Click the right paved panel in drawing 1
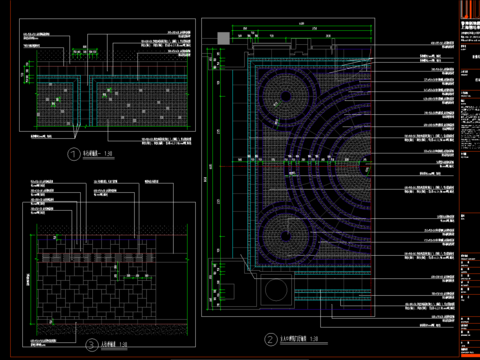The width and height of the screenshot is (480, 360). [142, 104]
